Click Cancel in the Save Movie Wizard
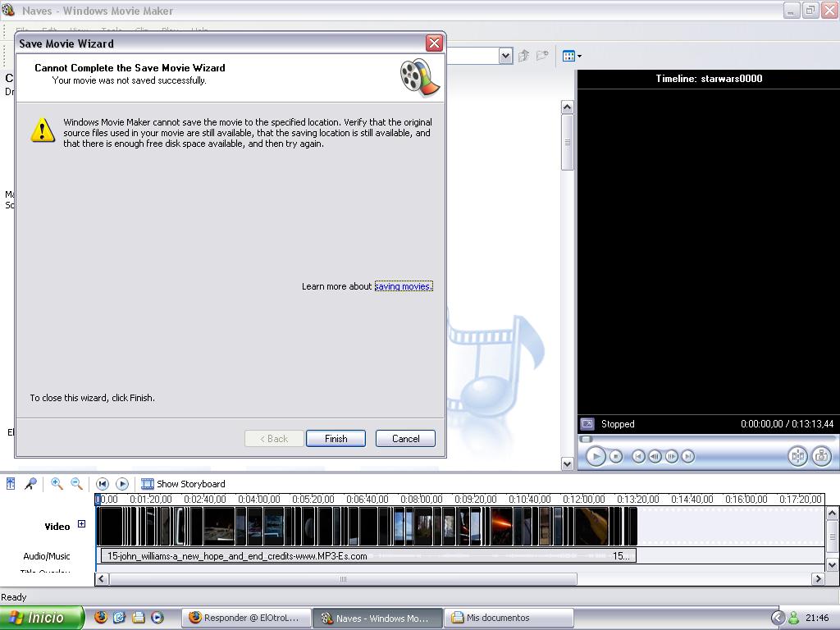The height and width of the screenshot is (630, 840). tap(405, 438)
